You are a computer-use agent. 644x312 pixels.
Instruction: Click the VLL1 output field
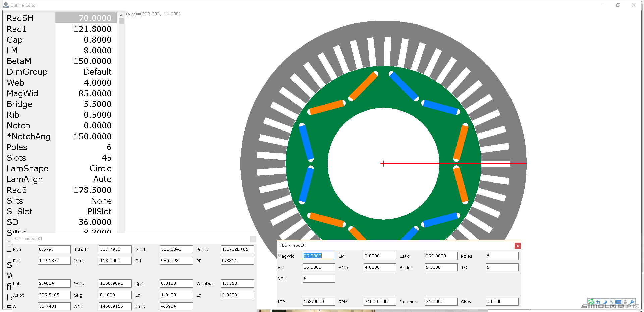pyautogui.click(x=176, y=249)
